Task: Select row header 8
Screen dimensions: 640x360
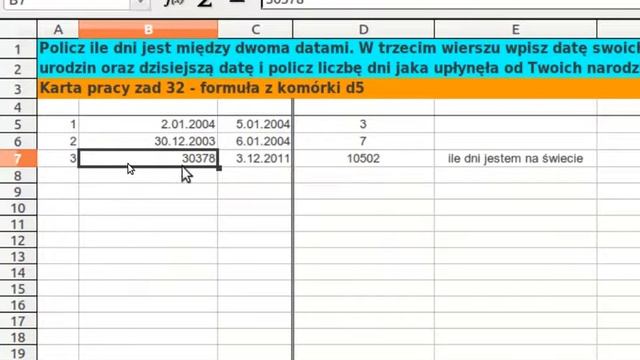Action: [x=18, y=176]
